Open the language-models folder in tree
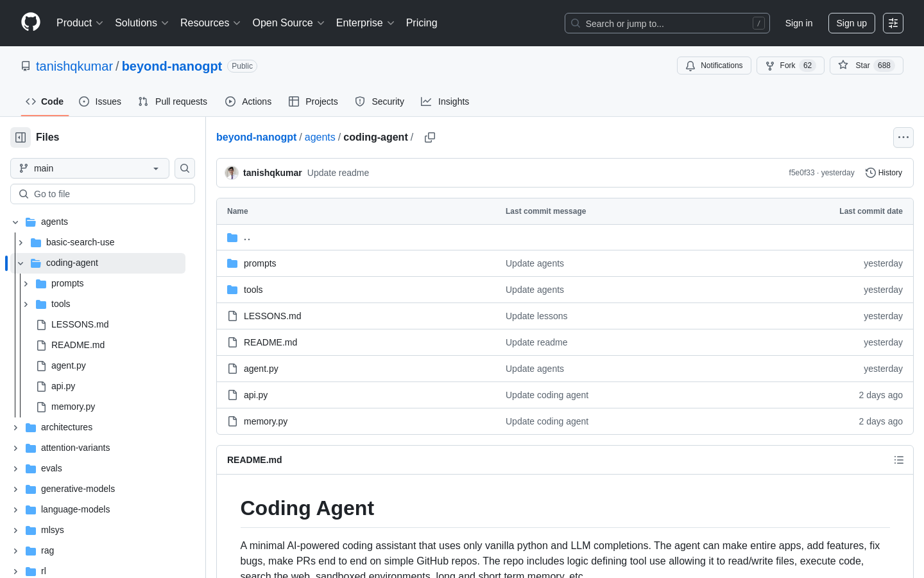The image size is (924, 578). (76, 510)
